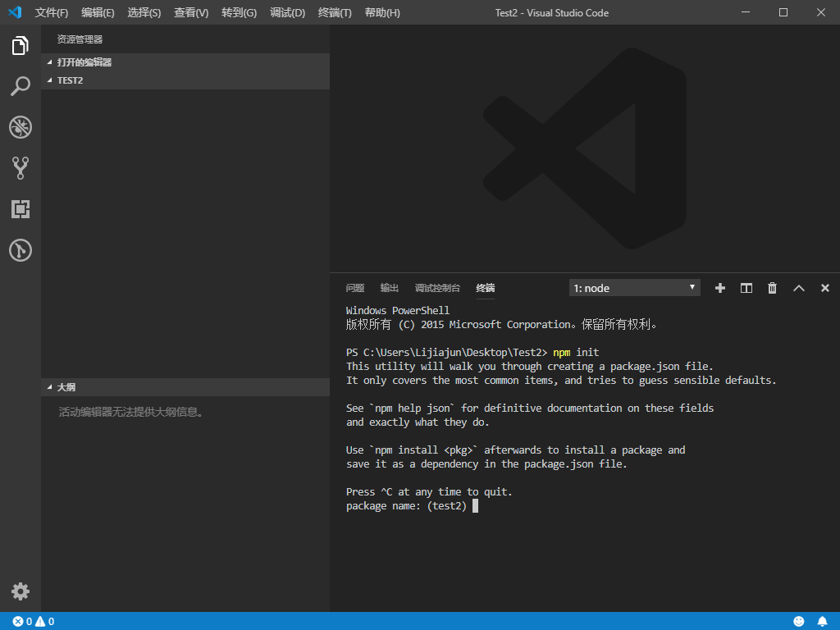Open Settings via the gear icon
The width and height of the screenshot is (840, 630).
coord(20,591)
